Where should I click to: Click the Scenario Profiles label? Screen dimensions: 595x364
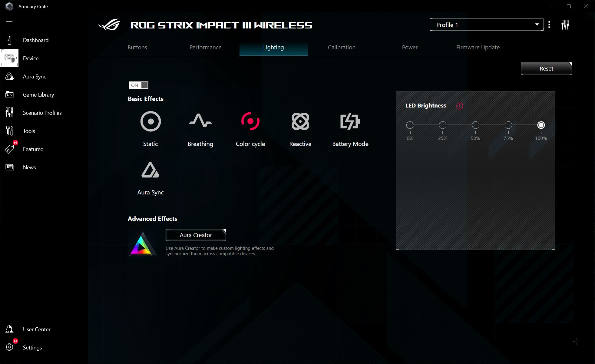point(42,113)
